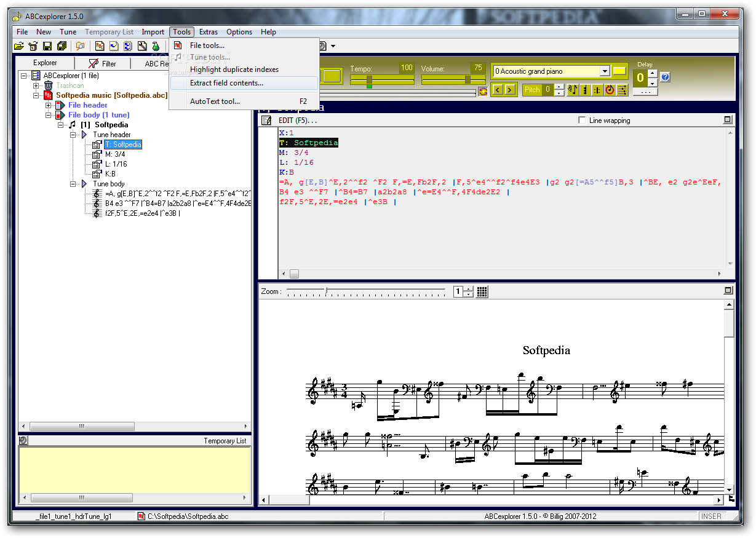Click the File tools menu icon
756x538 pixels.
click(x=178, y=45)
